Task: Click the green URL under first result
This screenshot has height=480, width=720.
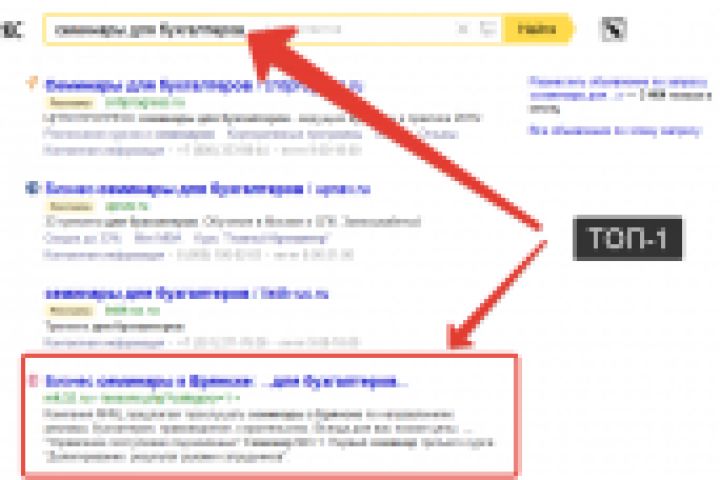Action: coord(145,102)
